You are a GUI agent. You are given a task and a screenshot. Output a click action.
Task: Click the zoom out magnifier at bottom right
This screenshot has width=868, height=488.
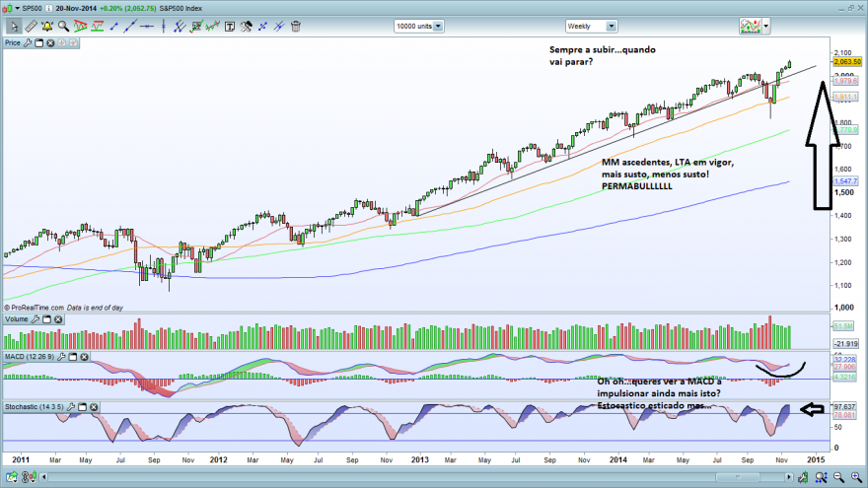click(838, 477)
